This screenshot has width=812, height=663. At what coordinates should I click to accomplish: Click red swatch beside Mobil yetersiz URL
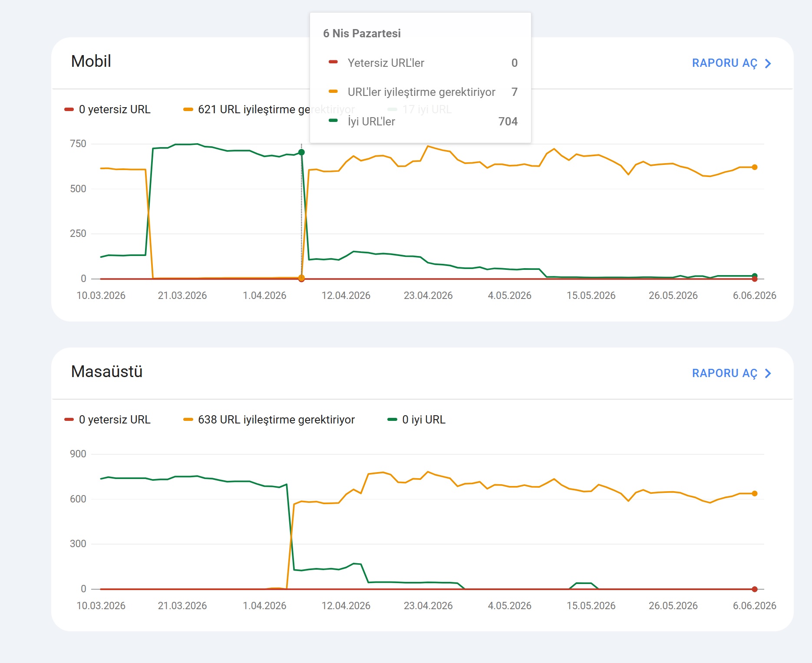coord(69,109)
